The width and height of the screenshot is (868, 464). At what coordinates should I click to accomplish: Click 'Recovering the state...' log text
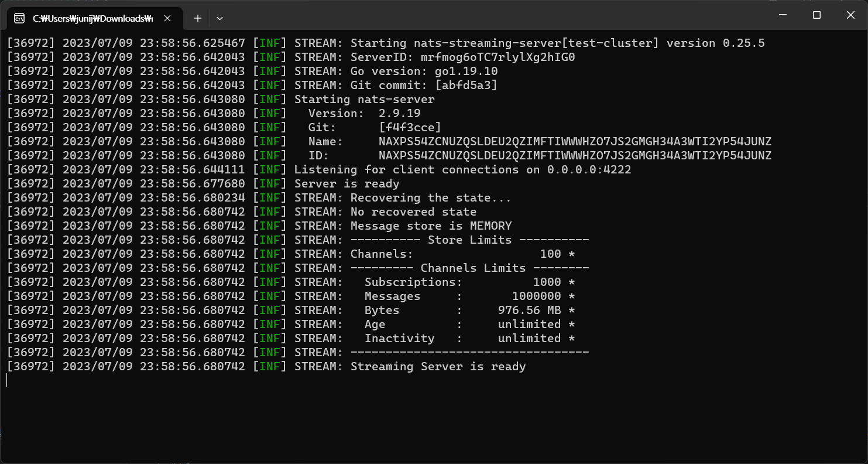tap(431, 198)
